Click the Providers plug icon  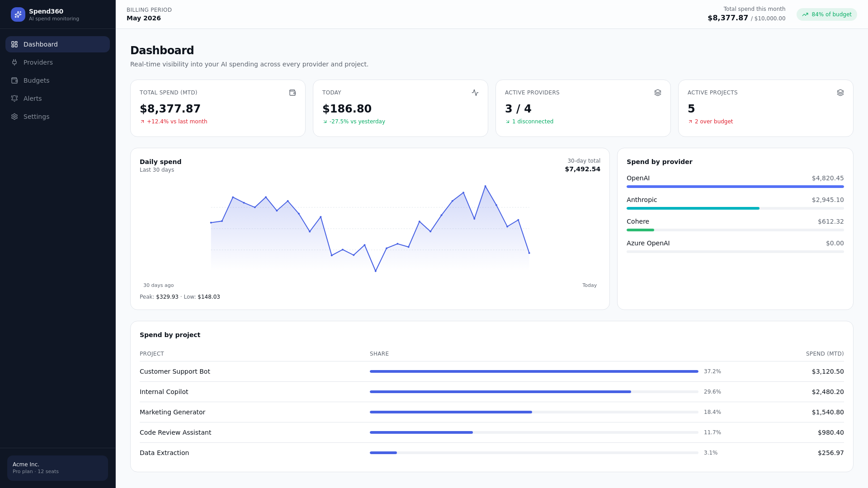click(14, 62)
